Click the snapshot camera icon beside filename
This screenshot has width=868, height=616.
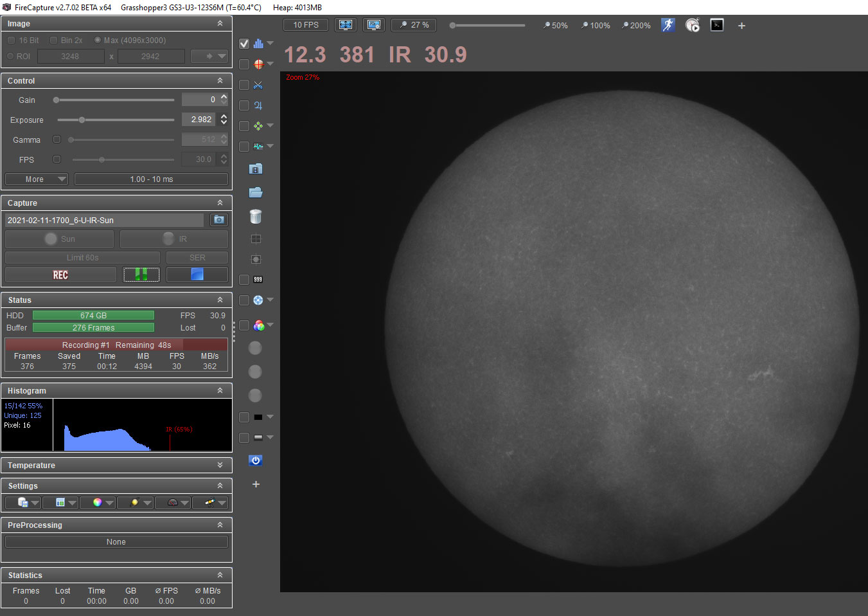(219, 220)
